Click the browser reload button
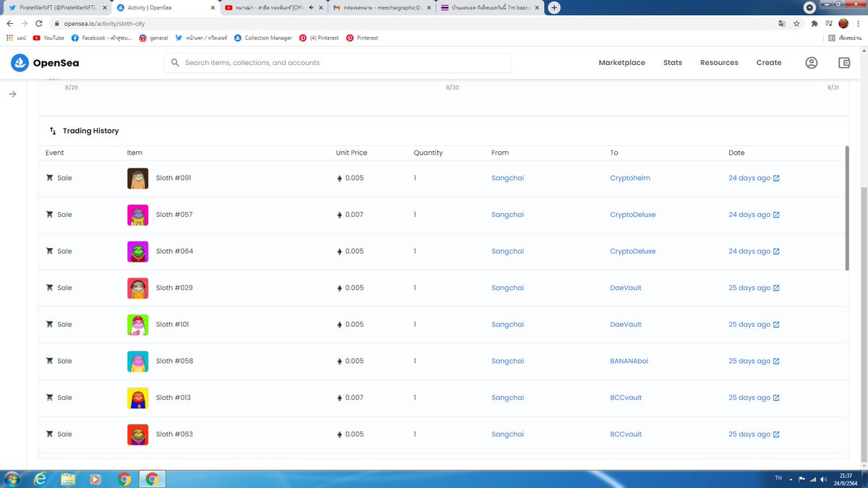868x488 pixels. tap(38, 23)
